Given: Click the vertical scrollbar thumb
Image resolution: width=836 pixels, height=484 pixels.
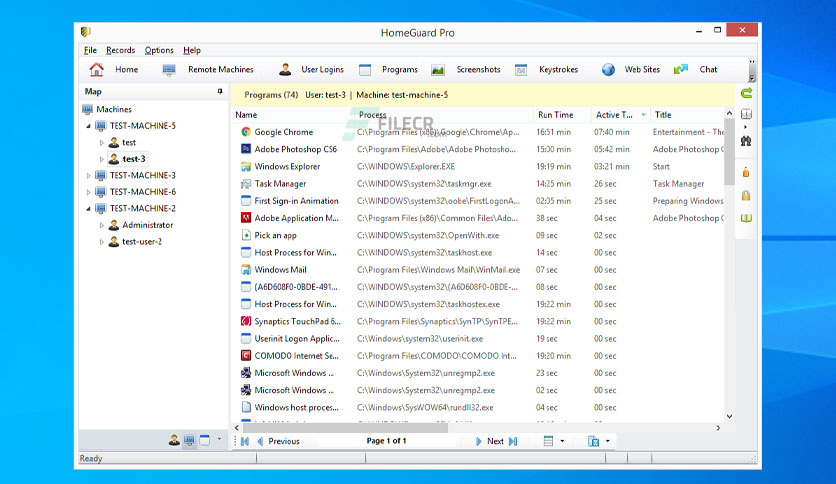Looking at the screenshot, I should tap(729, 151).
